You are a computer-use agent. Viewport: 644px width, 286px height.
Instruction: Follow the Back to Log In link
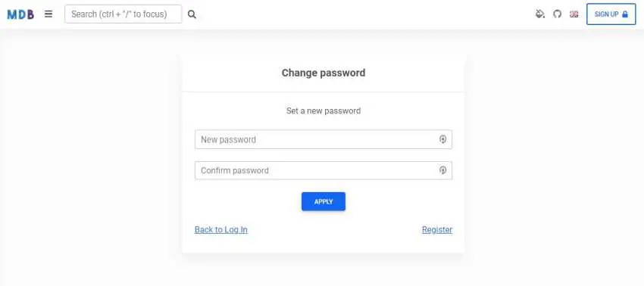(x=221, y=230)
